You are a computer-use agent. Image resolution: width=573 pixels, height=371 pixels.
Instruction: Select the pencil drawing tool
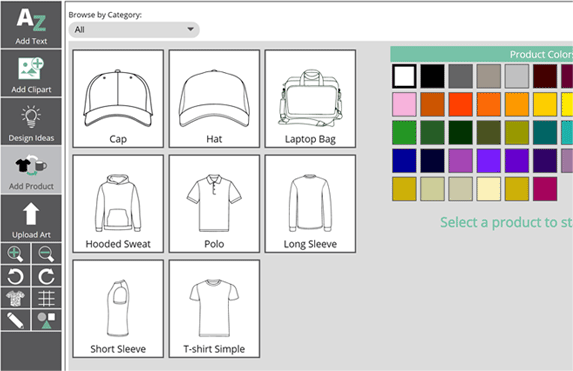[x=15, y=320]
